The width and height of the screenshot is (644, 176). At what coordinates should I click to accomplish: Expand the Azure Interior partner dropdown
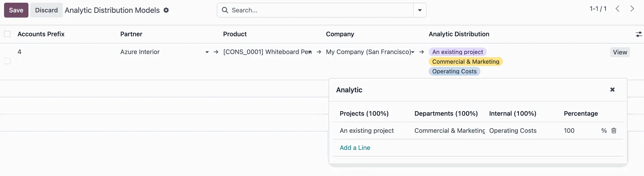coord(207,52)
